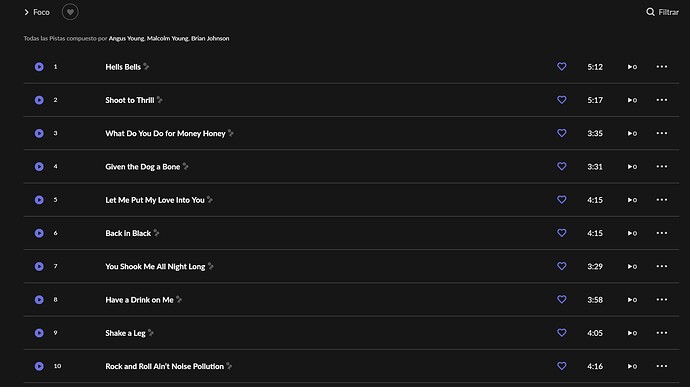Toggle the album favorite heart beside Foco
690x387 pixels.
coord(70,12)
